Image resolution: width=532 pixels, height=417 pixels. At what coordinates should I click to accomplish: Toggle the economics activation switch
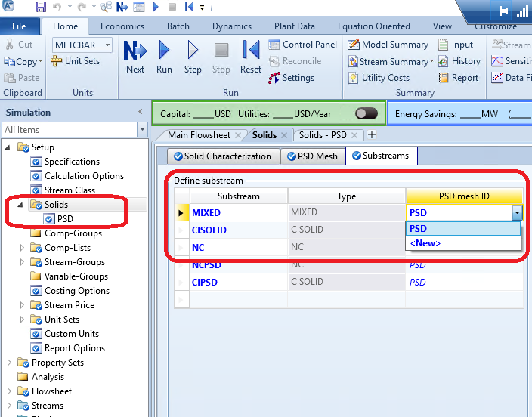(367, 113)
